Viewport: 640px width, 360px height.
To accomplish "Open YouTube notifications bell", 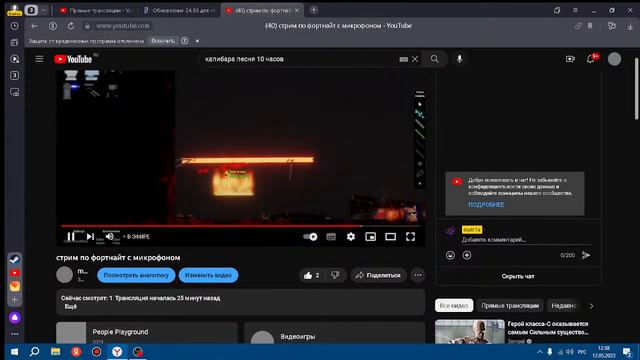I will [591, 59].
